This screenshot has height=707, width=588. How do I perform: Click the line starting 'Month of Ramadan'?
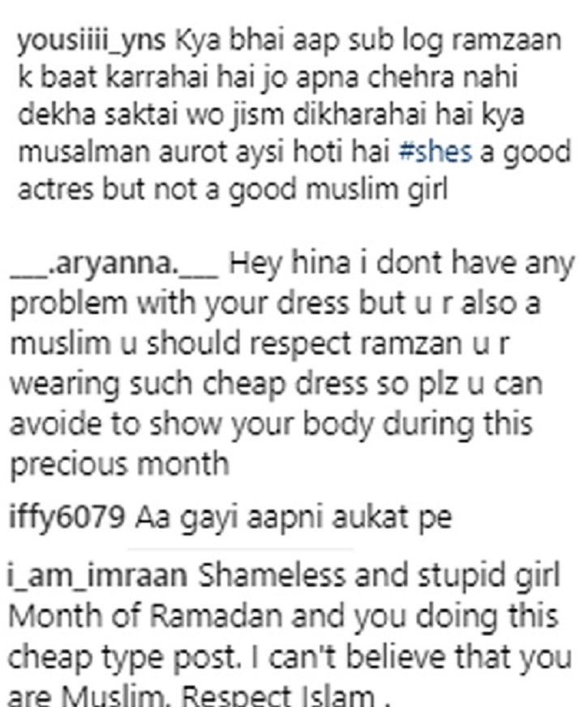[283, 616]
